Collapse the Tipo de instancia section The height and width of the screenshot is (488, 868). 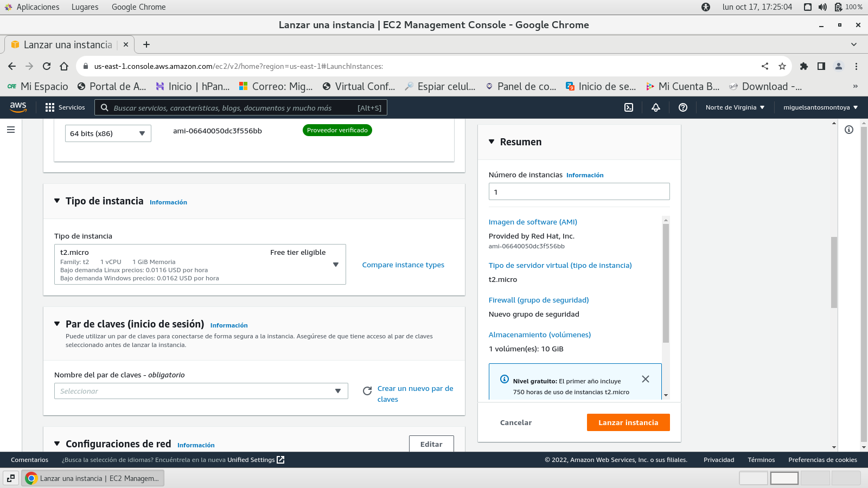[57, 201]
